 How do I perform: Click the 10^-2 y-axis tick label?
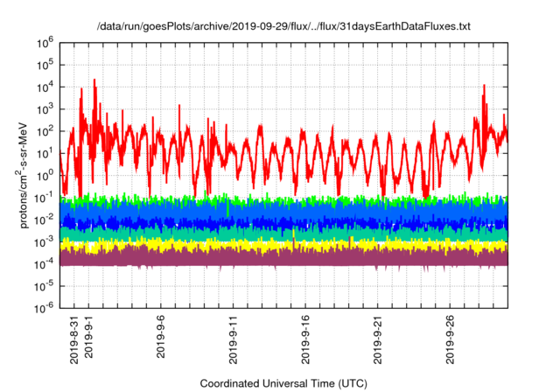tap(45, 220)
